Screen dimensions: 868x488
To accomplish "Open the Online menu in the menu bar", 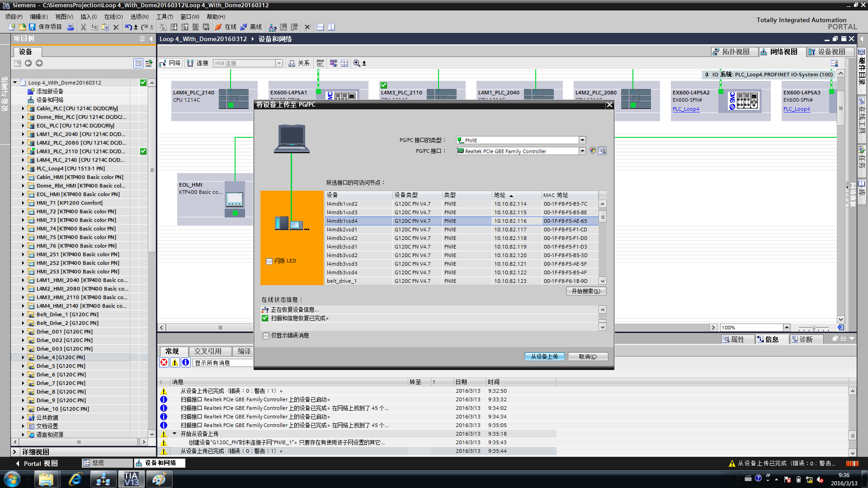I will 113,17.
